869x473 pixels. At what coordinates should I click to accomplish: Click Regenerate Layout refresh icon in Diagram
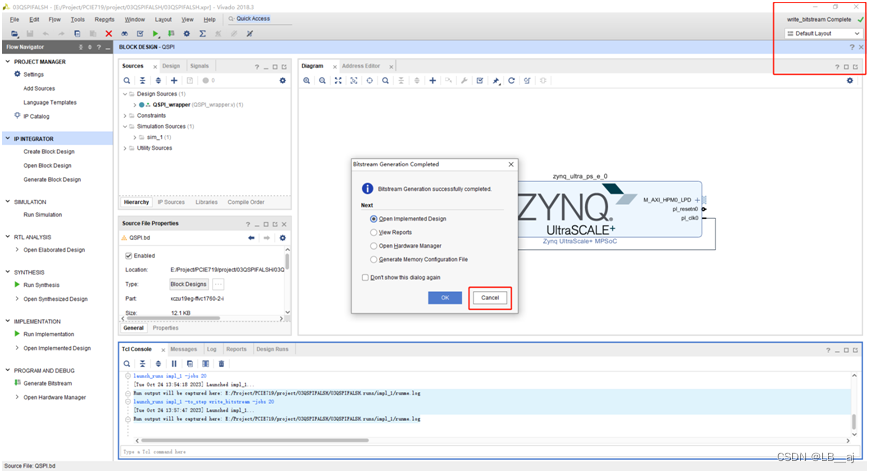tap(512, 80)
